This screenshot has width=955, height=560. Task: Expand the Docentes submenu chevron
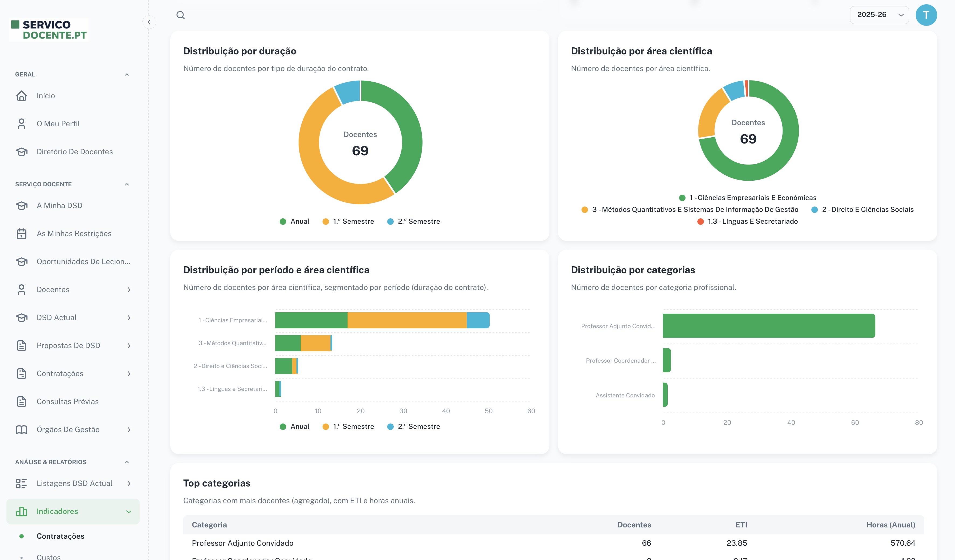[x=129, y=290]
